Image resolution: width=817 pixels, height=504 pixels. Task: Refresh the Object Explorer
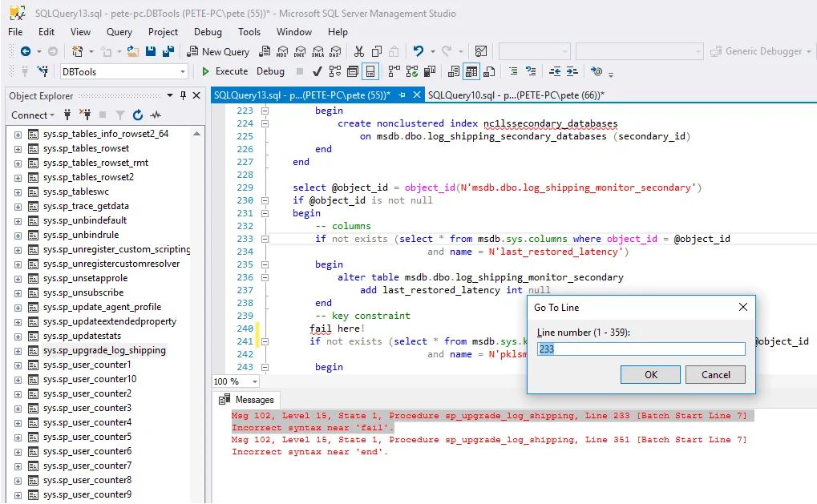coord(138,115)
